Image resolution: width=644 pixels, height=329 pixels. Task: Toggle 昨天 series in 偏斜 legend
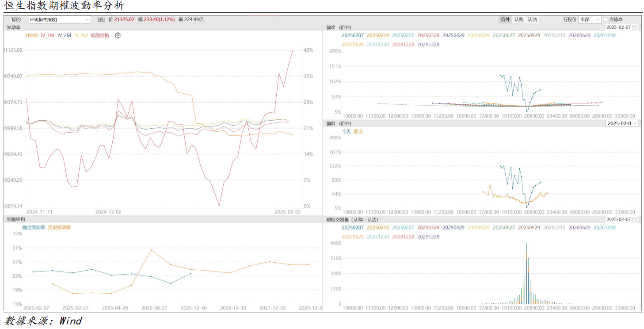[x=358, y=131]
